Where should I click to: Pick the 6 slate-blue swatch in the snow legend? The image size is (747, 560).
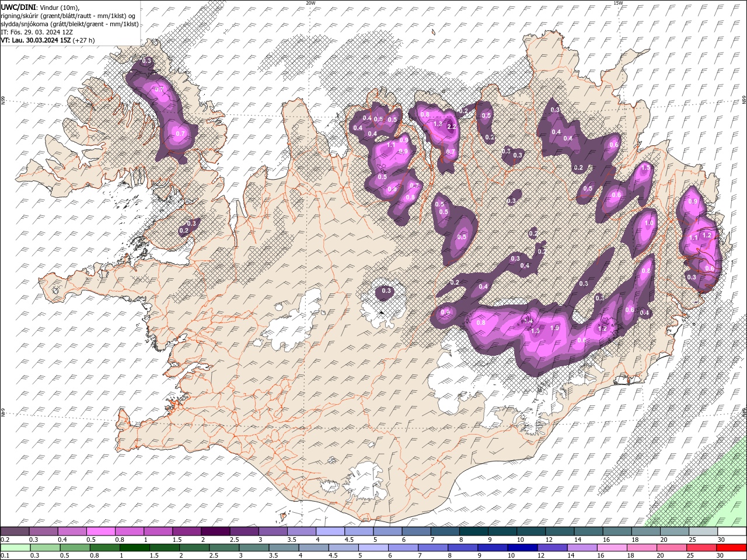click(416, 531)
